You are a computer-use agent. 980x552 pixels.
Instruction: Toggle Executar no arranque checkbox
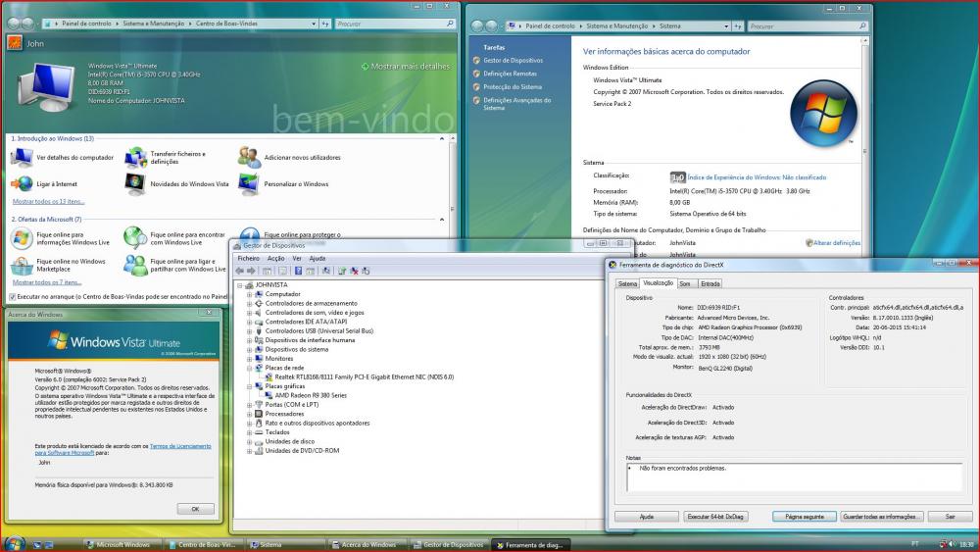(x=13, y=297)
